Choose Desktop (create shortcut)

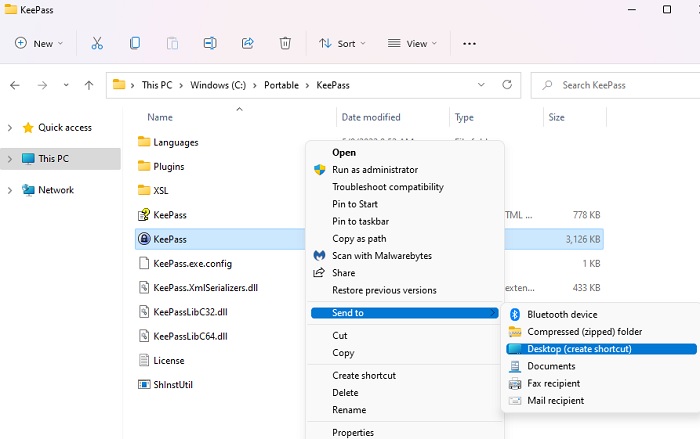(601, 349)
